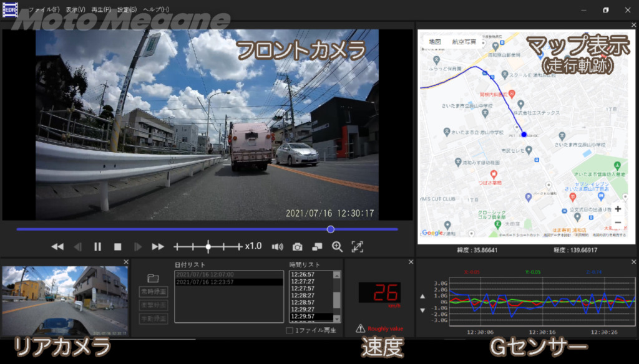Screen dimensions: 639x364
Task: Enable the 1ファイル再生 checkbox
Action: [290, 330]
